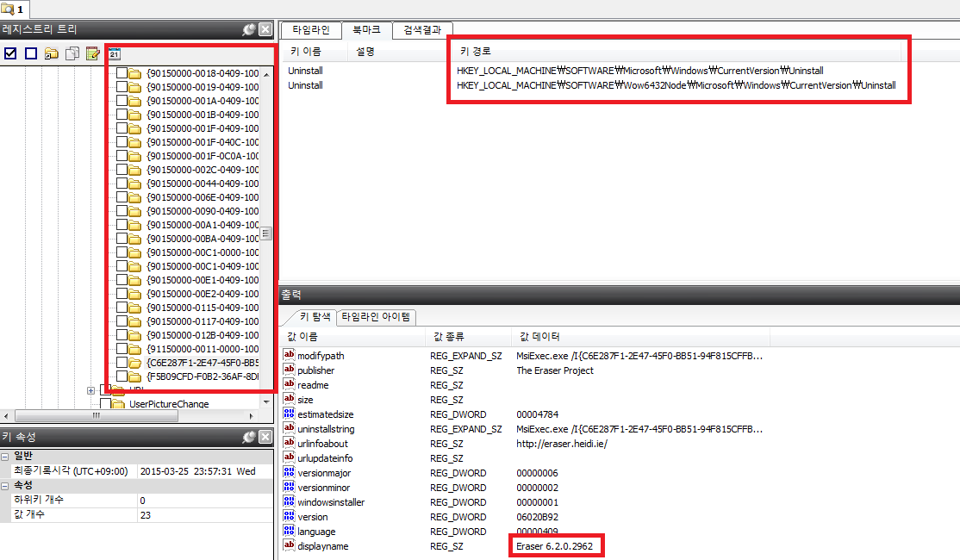Check the {90150000-0115-0409-100 key checkbox
The height and width of the screenshot is (560, 960).
point(122,308)
